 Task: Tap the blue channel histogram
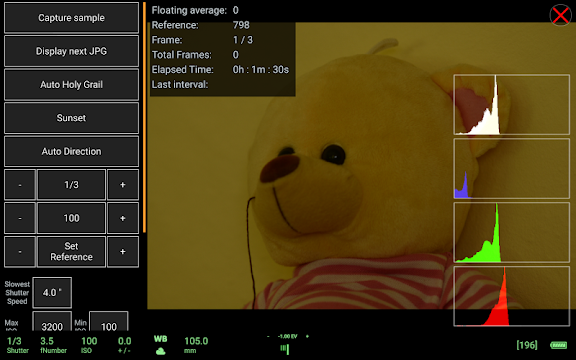pyautogui.click(x=512, y=169)
